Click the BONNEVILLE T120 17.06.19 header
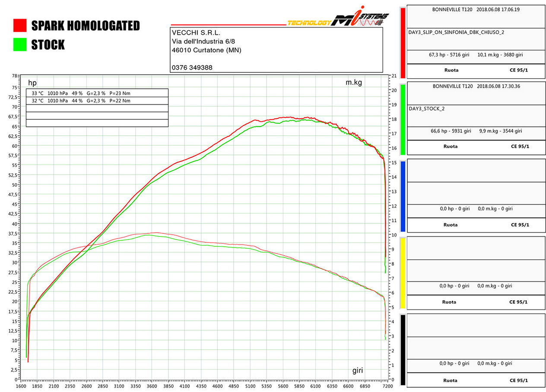 coord(476,9)
